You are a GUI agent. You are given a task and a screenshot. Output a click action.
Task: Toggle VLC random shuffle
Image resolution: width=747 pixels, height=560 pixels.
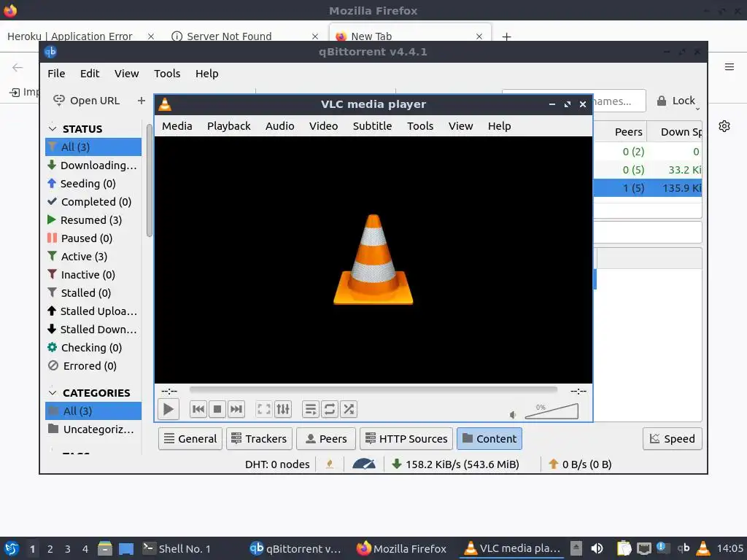(x=349, y=409)
